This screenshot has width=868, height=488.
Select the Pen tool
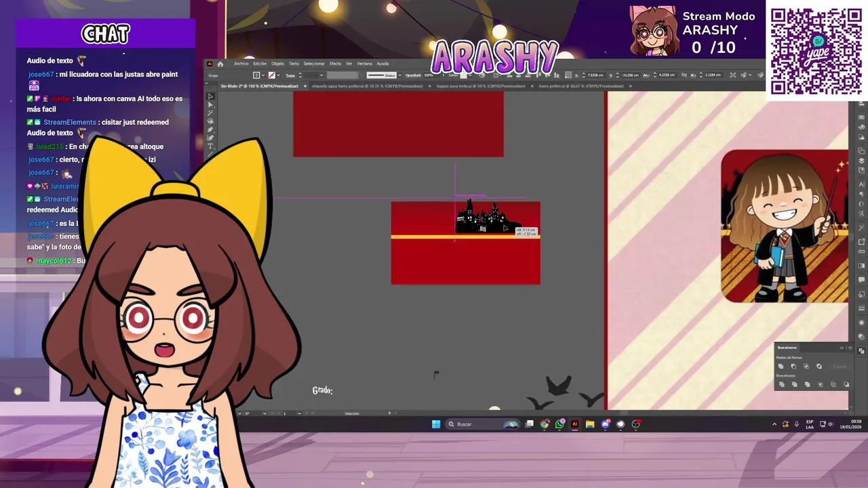210,129
